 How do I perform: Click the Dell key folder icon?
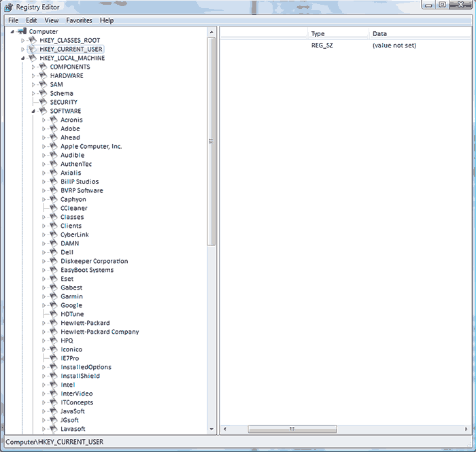(x=54, y=251)
